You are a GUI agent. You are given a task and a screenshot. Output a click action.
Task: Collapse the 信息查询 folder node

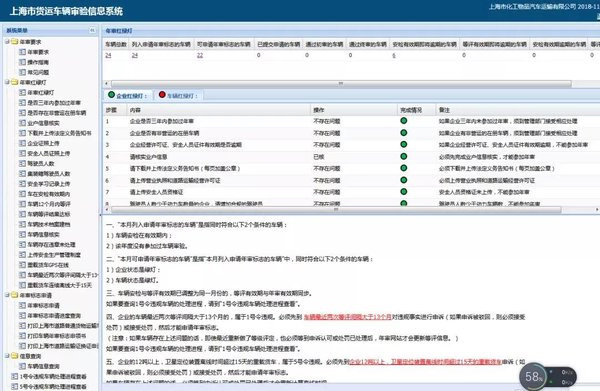tap(7, 356)
